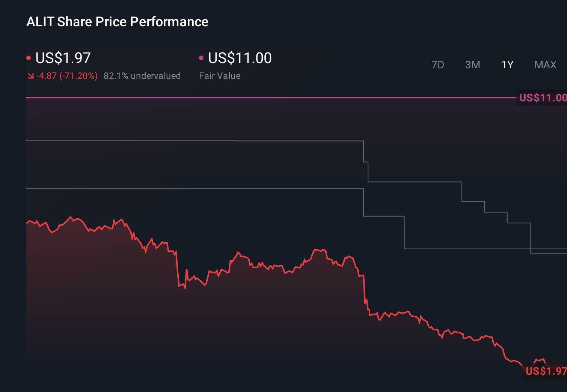Select the 1Y time range tab
This screenshot has width=567, height=392.
(x=507, y=65)
